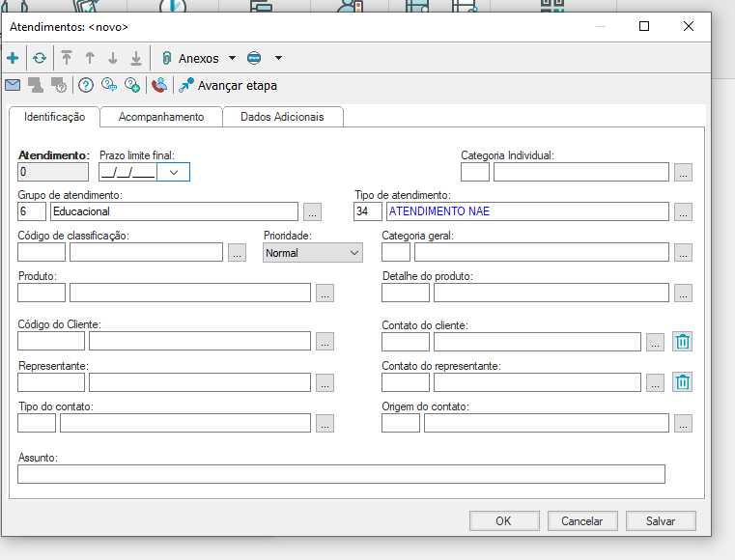Click the blue plus add-new icon
Viewport: 735px width, 560px height.
coord(13,58)
